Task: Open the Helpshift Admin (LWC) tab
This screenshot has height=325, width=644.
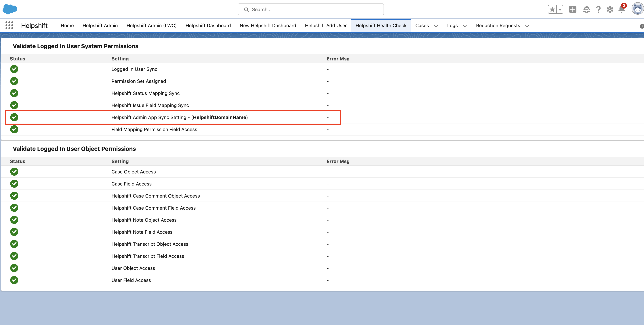Action: (x=151, y=26)
